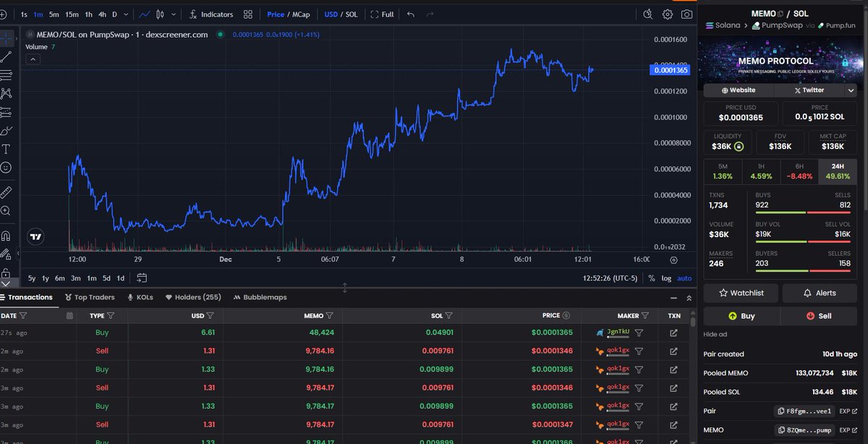Open the emoji icons tool
Viewport: 868px width, 444px height.
tap(6, 168)
